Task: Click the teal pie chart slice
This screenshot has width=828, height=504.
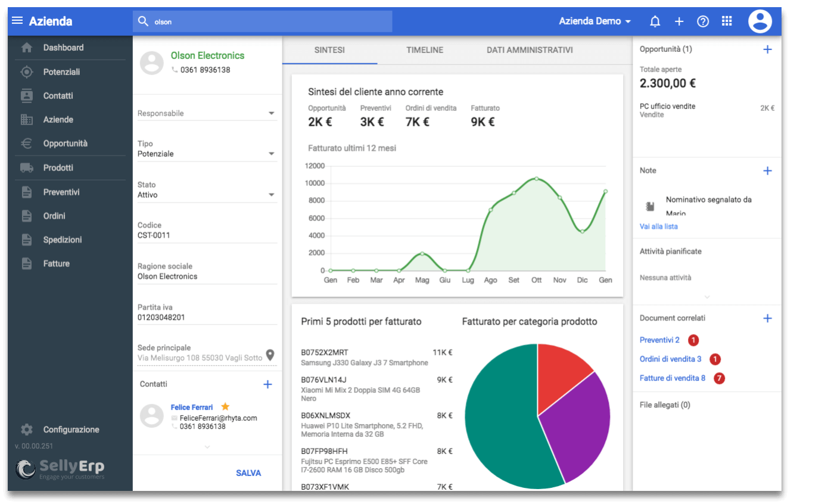Action: click(x=500, y=423)
